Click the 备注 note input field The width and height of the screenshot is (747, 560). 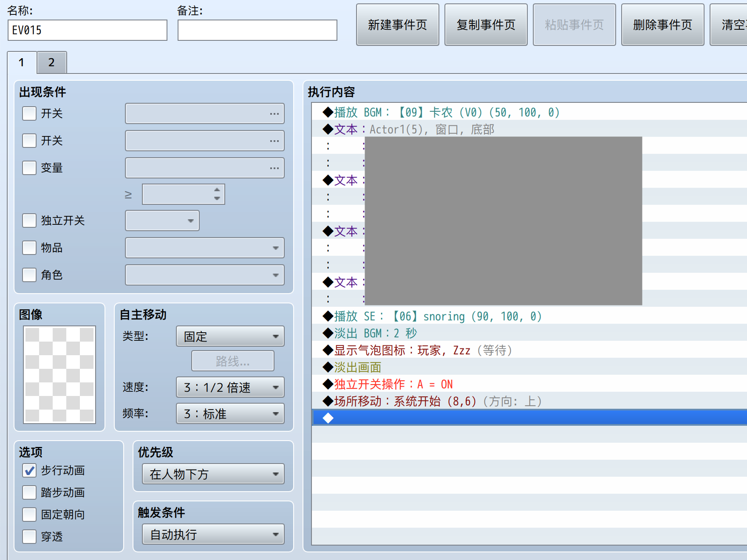(257, 30)
